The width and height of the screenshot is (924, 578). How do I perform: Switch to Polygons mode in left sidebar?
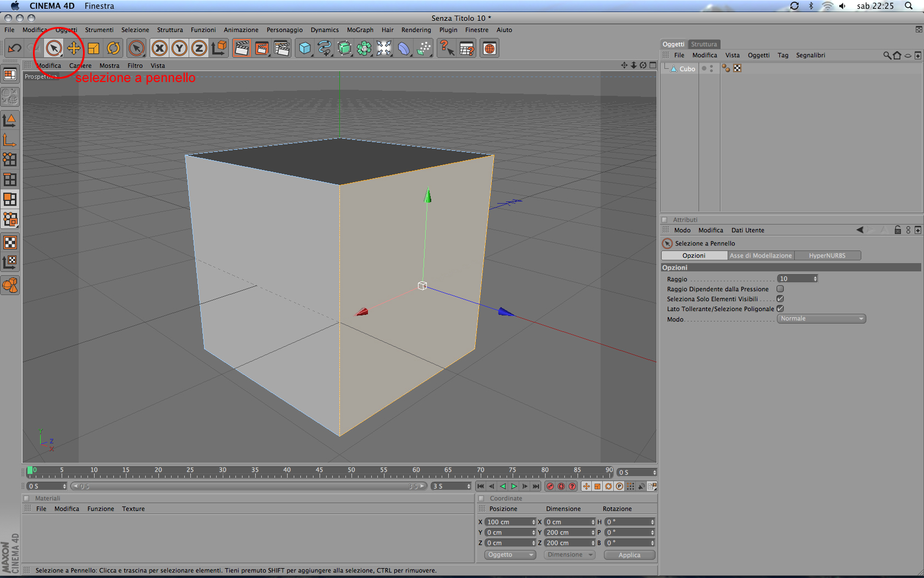(10, 199)
